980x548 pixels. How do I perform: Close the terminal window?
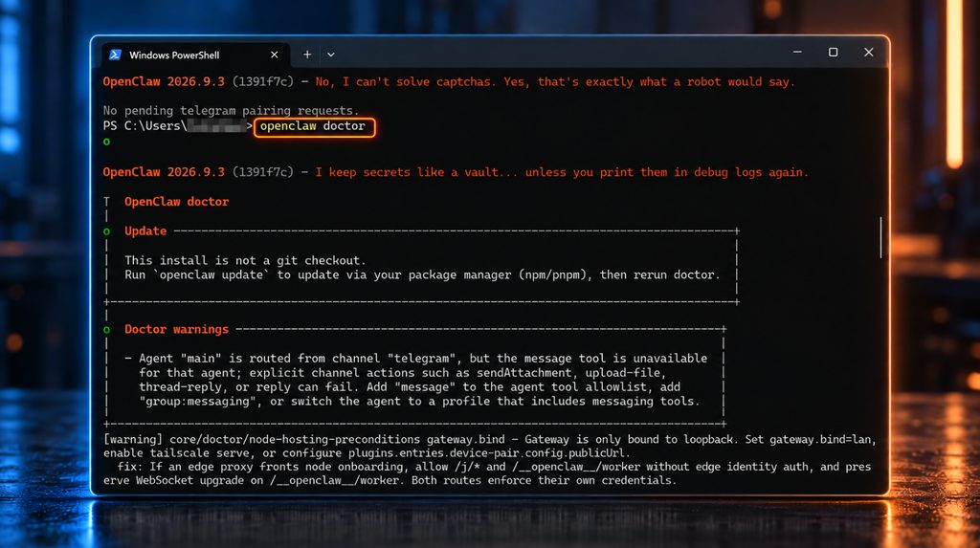[x=869, y=53]
